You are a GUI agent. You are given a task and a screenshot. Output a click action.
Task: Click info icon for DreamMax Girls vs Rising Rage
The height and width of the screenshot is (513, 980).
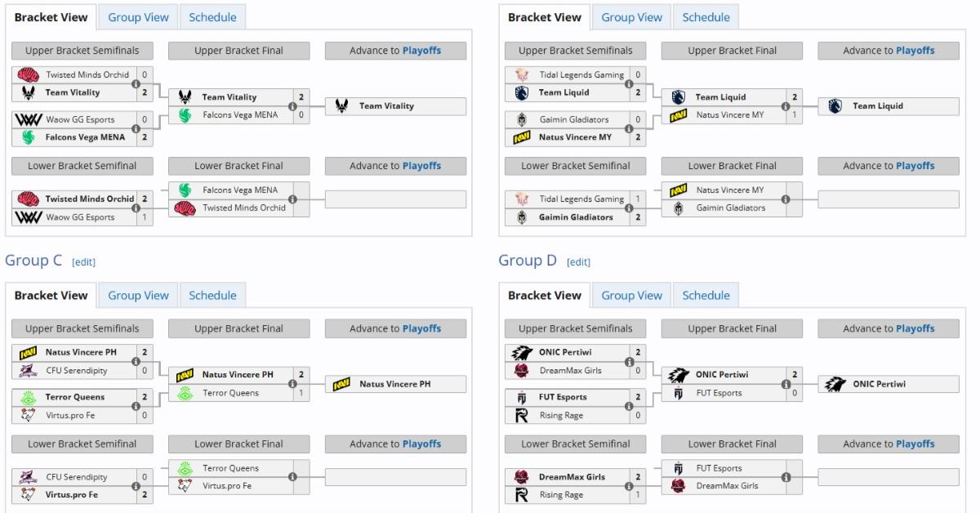[629, 486]
